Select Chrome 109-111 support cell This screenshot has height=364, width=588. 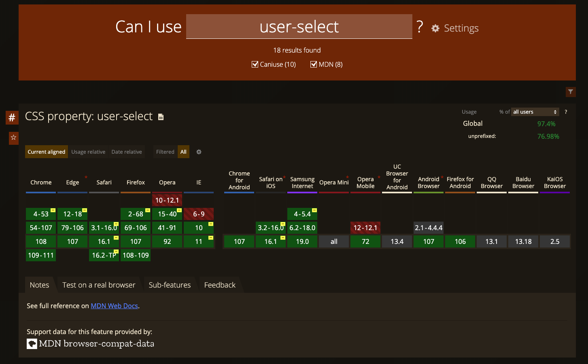pyautogui.click(x=41, y=255)
